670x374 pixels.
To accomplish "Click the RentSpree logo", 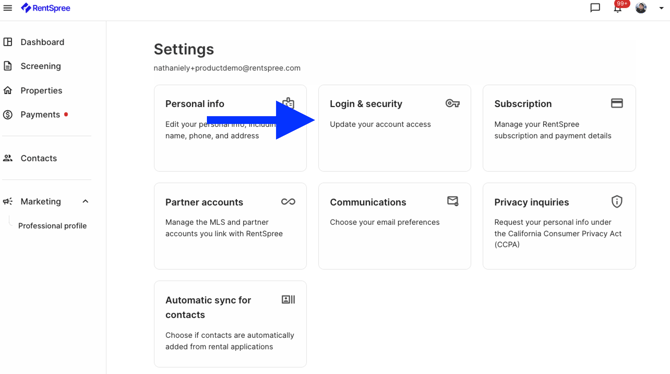I will point(46,8).
